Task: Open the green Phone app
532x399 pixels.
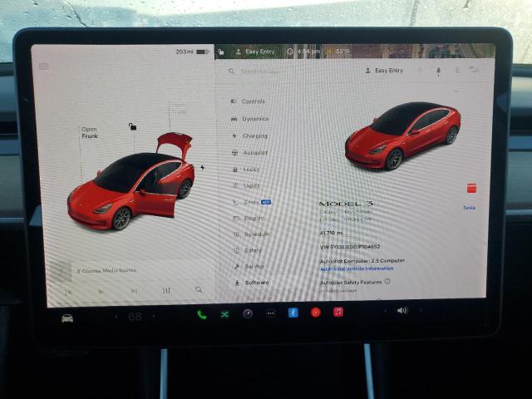Action: pyautogui.click(x=201, y=315)
